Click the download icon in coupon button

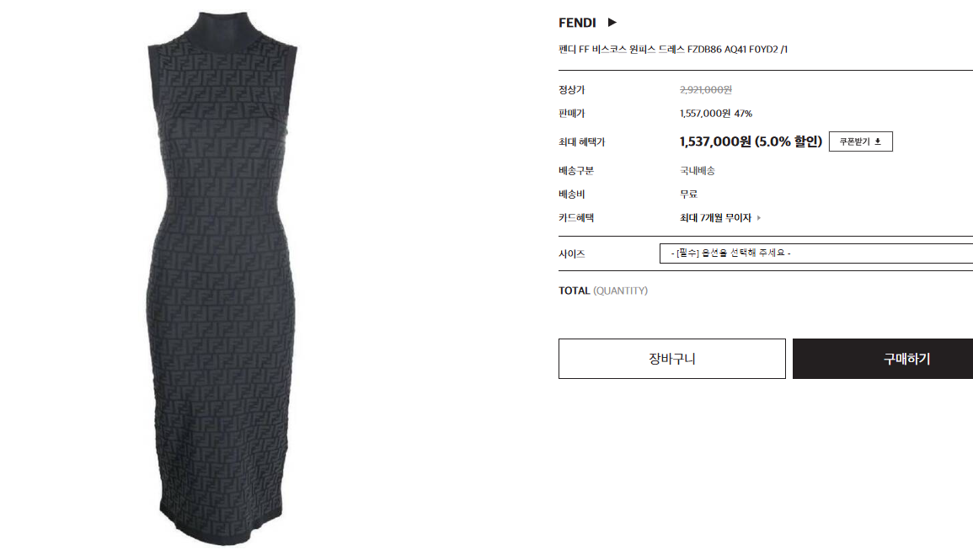coord(878,141)
